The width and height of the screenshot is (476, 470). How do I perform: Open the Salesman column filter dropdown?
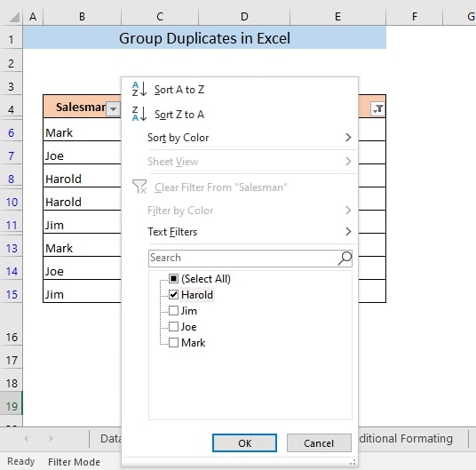point(114,109)
